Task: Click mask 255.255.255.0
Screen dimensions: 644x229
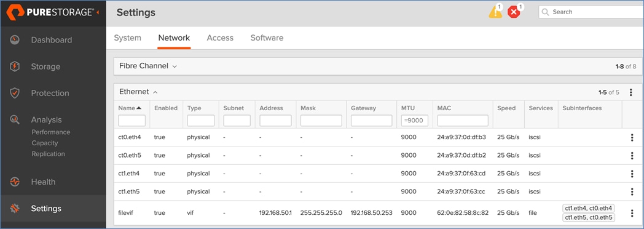Action: (321, 213)
